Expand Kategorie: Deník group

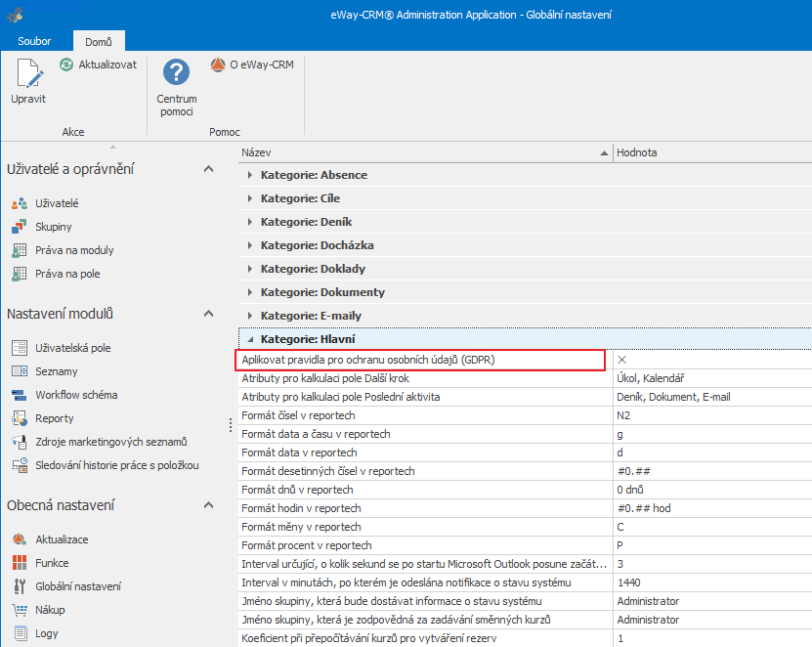coord(250,222)
